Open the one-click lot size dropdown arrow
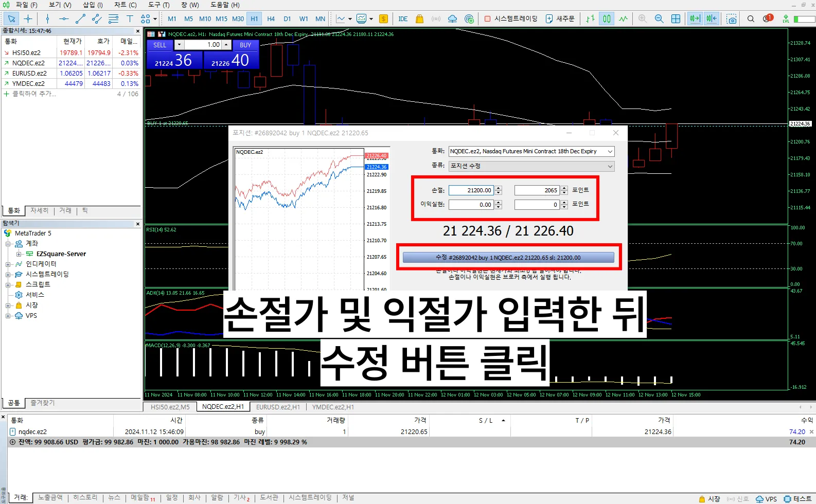This screenshot has width=816, height=504. pyautogui.click(x=179, y=45)
